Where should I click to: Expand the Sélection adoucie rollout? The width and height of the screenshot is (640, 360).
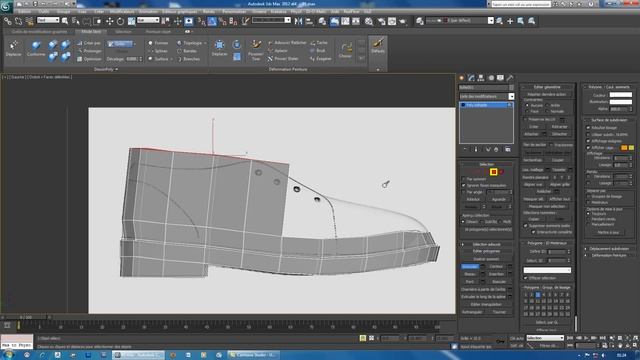click(x=486, y=244)
